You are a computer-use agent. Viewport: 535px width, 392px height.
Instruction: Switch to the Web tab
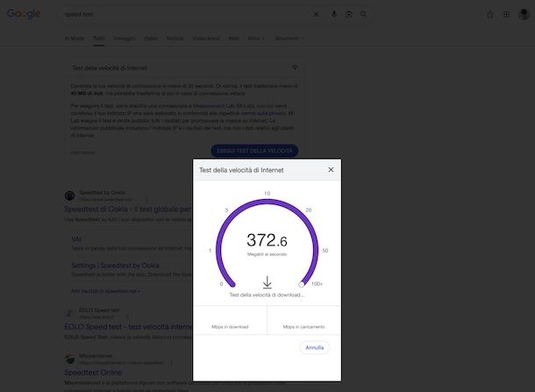pos(233,39)
